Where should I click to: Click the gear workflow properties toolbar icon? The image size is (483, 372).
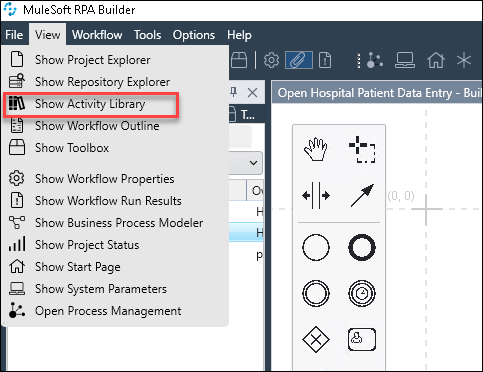tap(271, 60)
